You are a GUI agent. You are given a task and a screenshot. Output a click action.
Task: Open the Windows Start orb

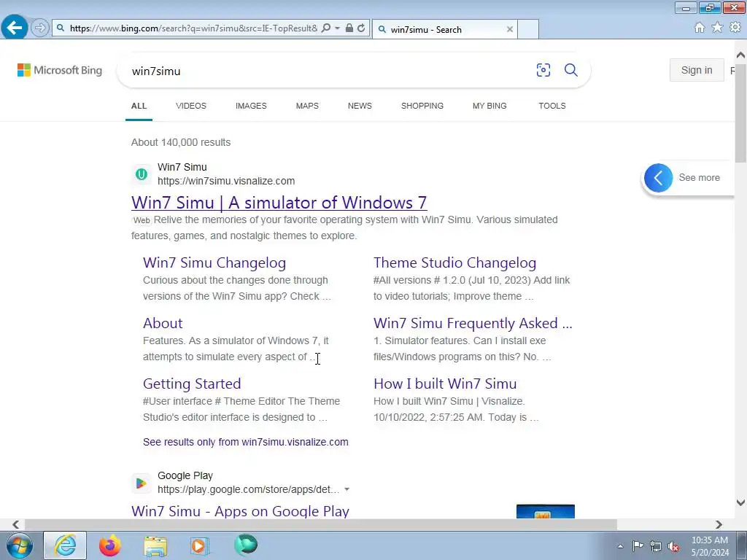pyautogui.click(x=20, y=545)
